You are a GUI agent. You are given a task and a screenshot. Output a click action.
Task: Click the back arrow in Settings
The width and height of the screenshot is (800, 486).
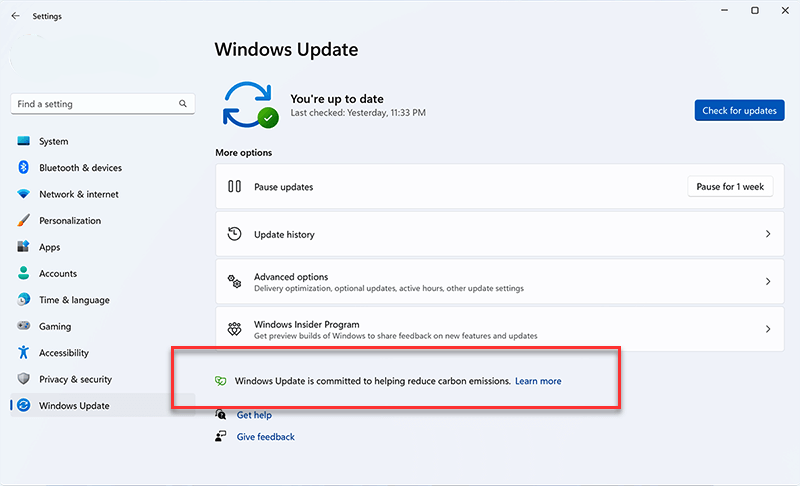15,16
